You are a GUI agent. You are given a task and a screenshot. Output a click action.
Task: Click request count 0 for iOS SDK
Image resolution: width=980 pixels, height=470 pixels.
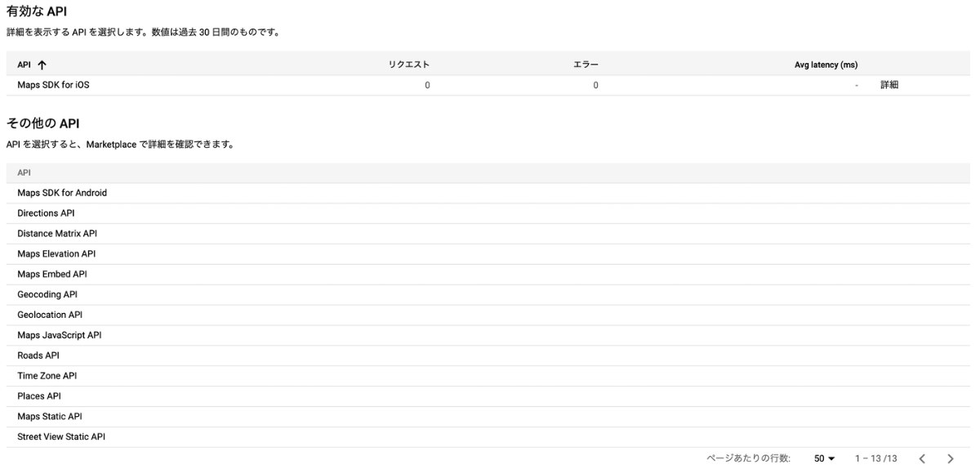(x=427, y=85)
